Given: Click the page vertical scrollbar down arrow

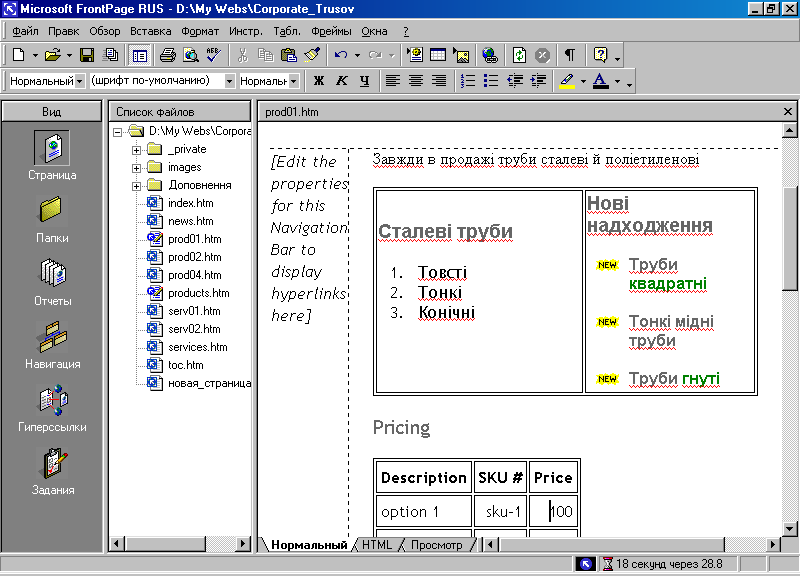Looking at the screenshot, I should coord(789,529).
